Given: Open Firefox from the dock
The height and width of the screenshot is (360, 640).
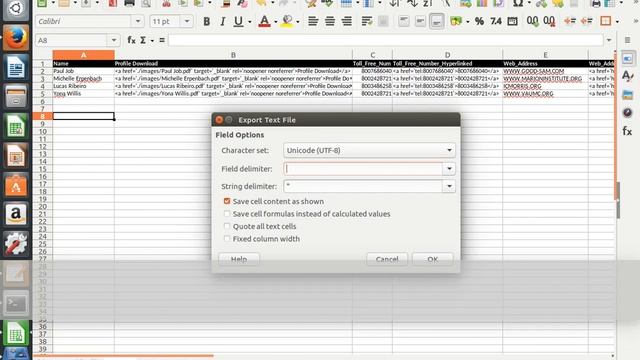Looking at the screenshot, I should tap(16, 38).
